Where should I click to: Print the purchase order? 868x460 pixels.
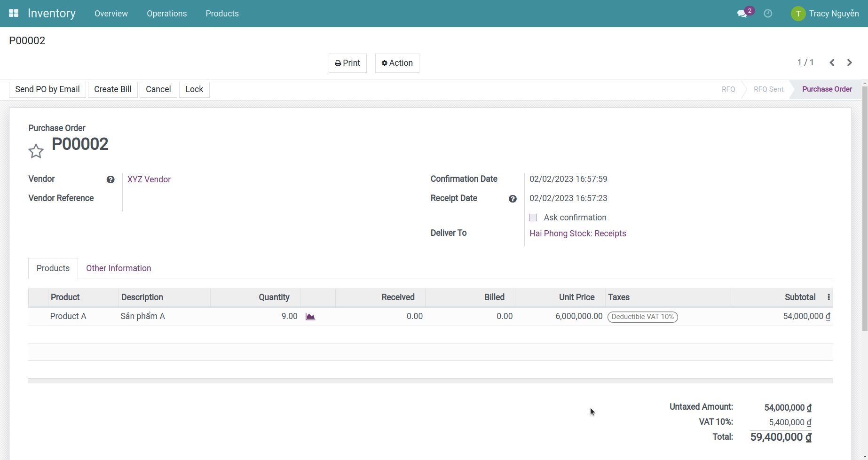pos(347,63)
